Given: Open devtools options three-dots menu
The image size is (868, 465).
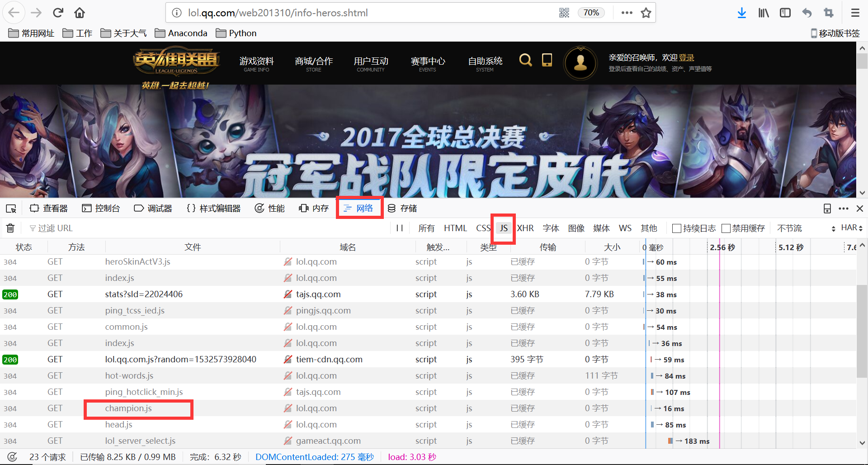Looking at the screenshot, I should coord(844,209).
